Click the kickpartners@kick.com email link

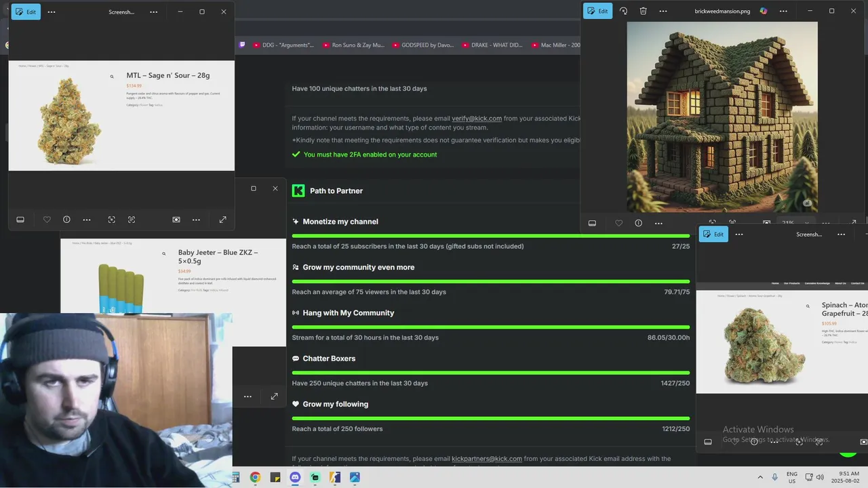click(x=487, y=459)
